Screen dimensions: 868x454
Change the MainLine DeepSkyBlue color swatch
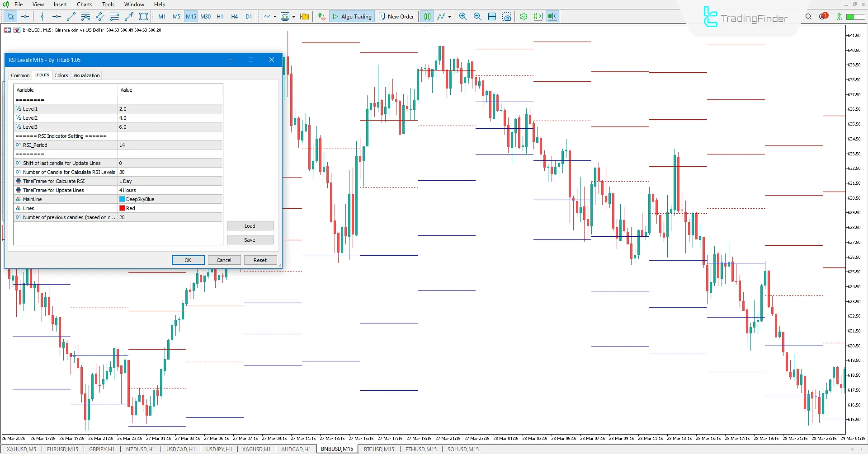122,199
